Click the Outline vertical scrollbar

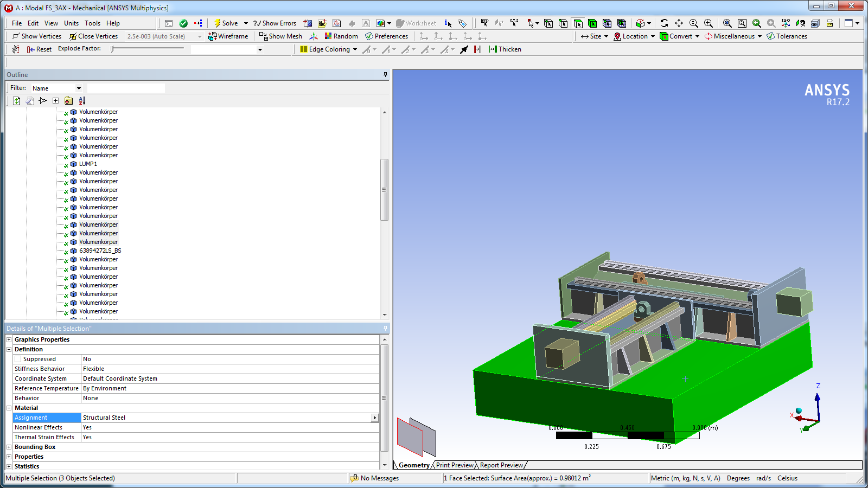click(x=385, y=190)
